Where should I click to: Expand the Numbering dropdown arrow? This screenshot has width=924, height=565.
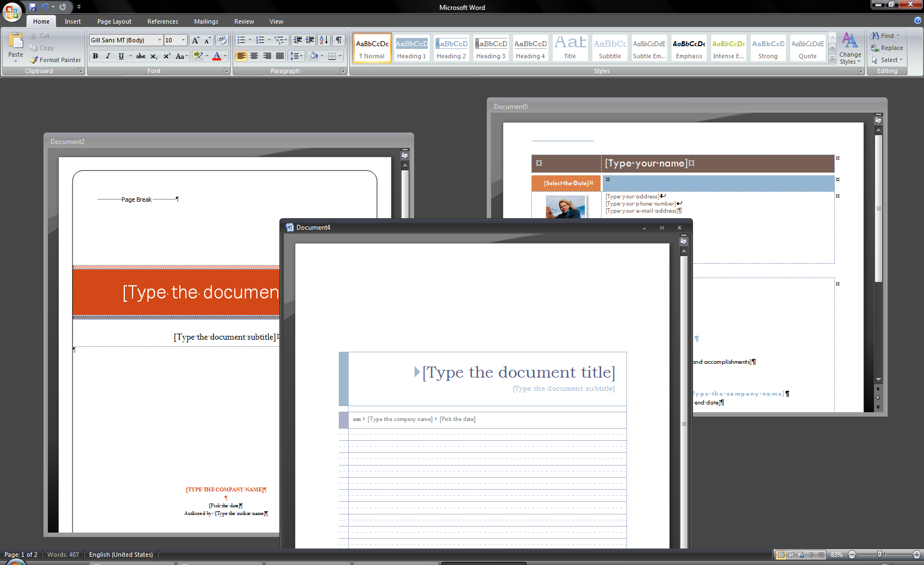click(269, 40)
